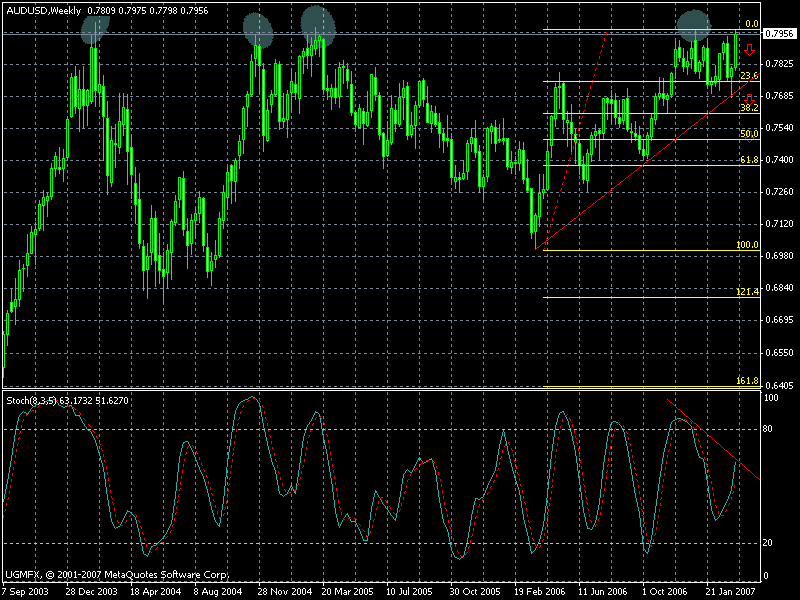Image resolution: width=800 pixels, height=600 pixels.
Task: Click the 0.6980 price on the price axis
Action: click(779, 257)
